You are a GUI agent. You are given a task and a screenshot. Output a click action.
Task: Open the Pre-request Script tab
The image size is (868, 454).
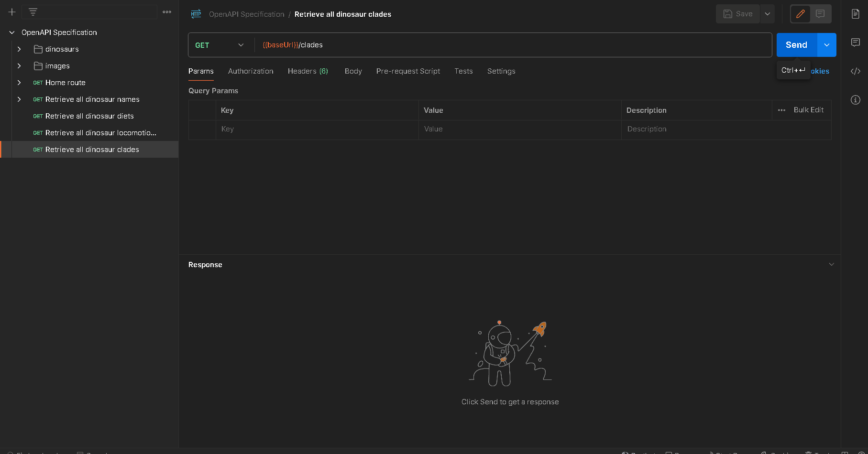pyautogui.click(x=408, y=71)
